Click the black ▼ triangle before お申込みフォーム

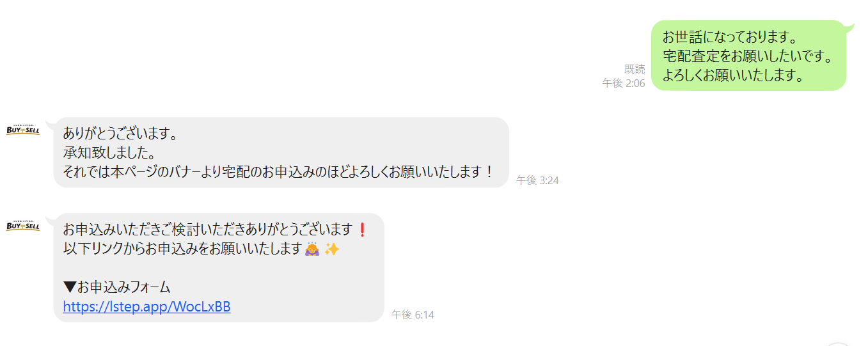coord(70,288)
